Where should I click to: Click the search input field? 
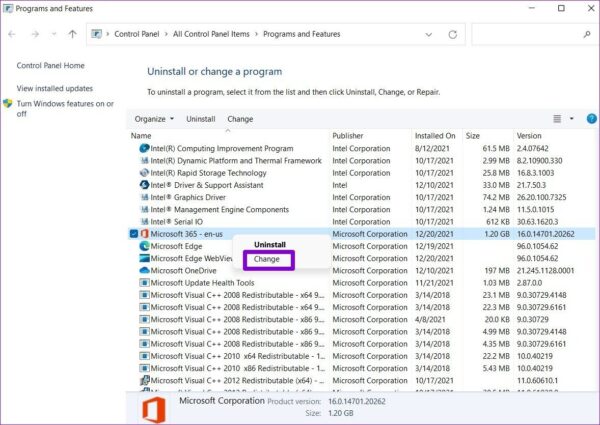pyautogui.click(x=527, y=34)
